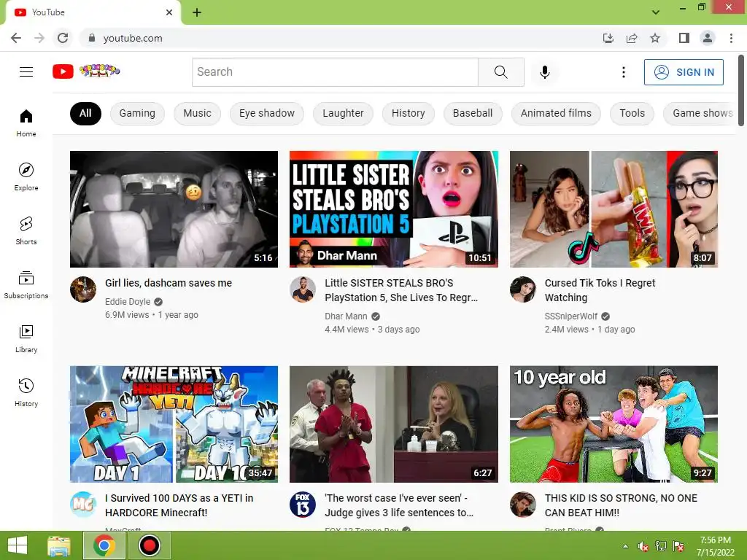The image size is (747, 560).
Task: Select the Animated films chip
Action: [x=556, y=113]
